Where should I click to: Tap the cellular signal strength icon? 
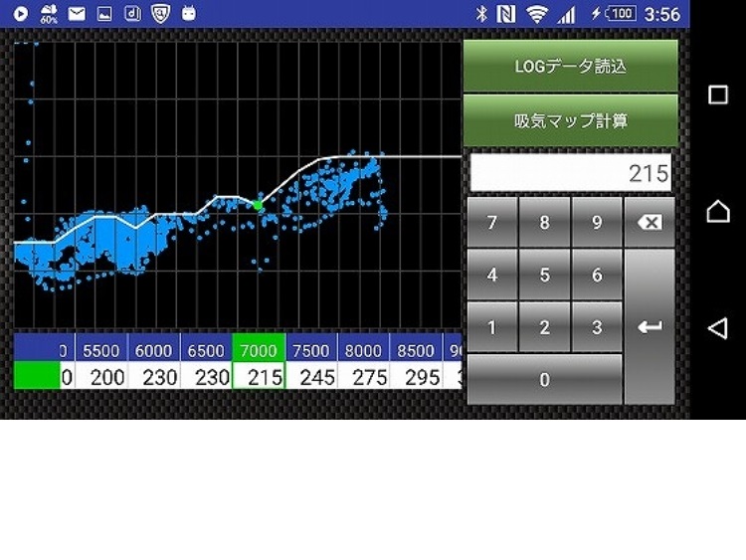pos(566,14)
